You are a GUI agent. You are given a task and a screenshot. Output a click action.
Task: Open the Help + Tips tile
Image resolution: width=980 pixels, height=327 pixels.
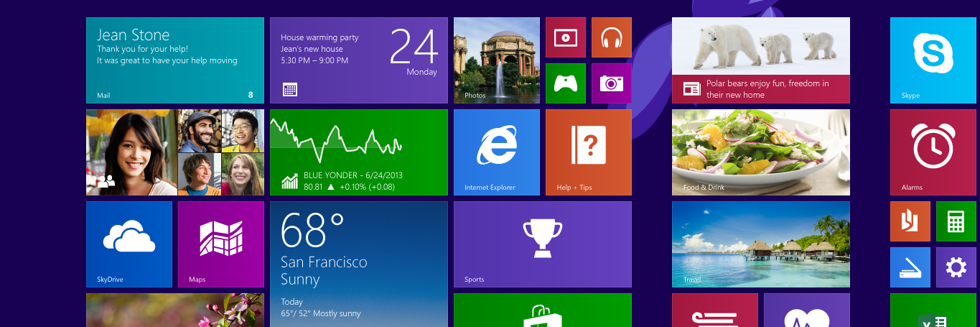589,152
